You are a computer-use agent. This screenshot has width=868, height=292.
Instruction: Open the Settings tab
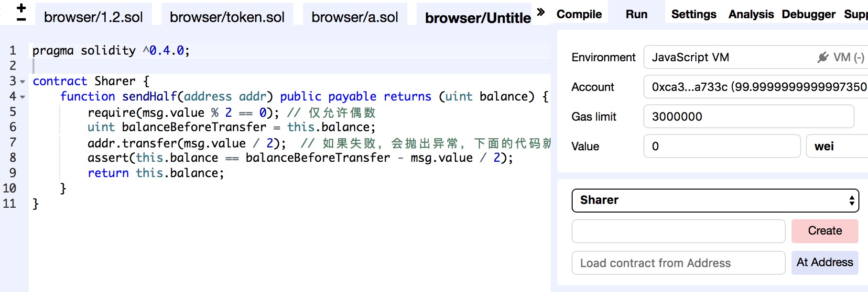(x=694, y=14)
